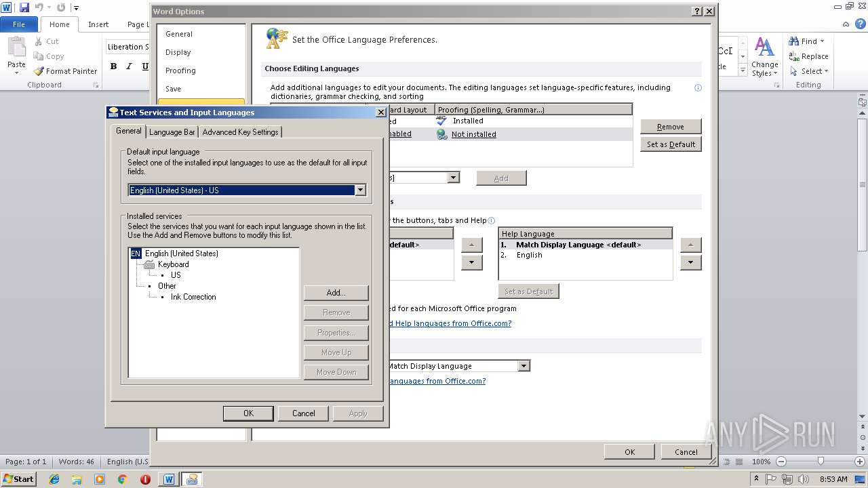Screen dimensions: 868x488
Task: Expand the Paste options arrow
Action: [16, 73]
